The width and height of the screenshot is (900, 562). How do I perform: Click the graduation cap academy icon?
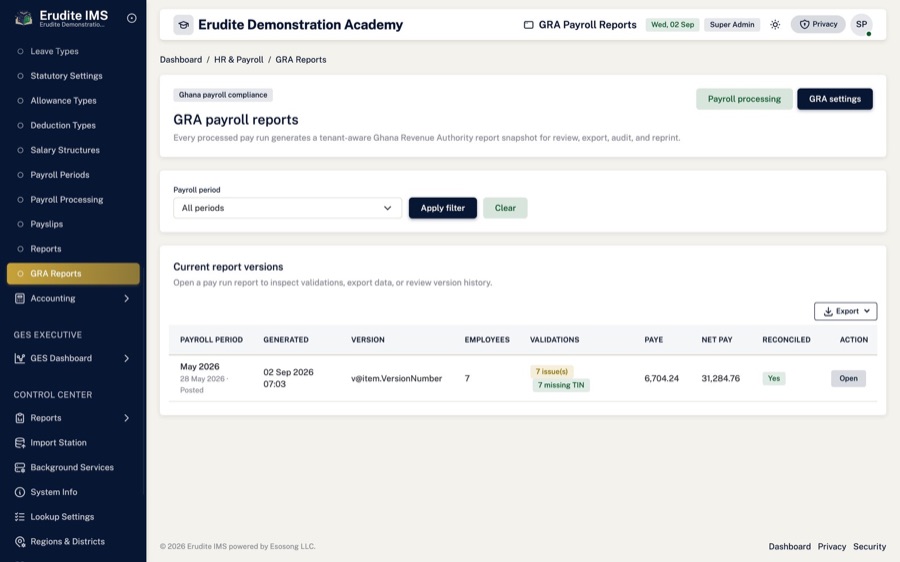coord(184,25)
